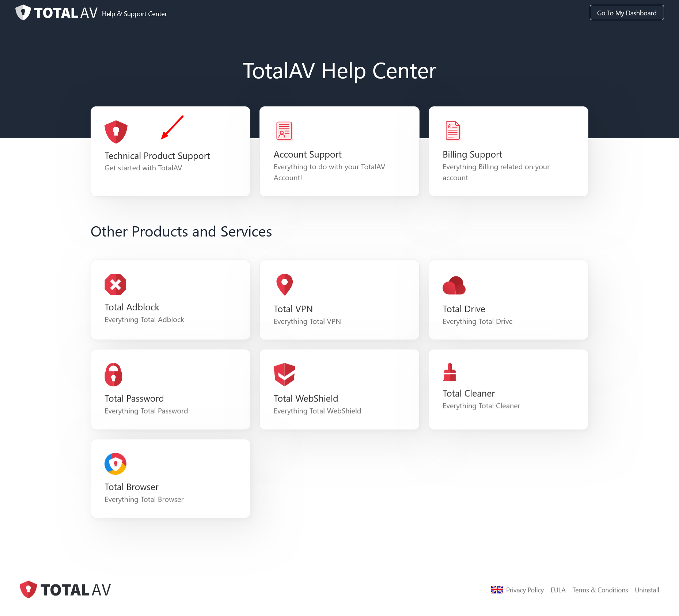Open Technical Product Support title
This screenshot has width=679, height=616.
(x=157, y=156)
